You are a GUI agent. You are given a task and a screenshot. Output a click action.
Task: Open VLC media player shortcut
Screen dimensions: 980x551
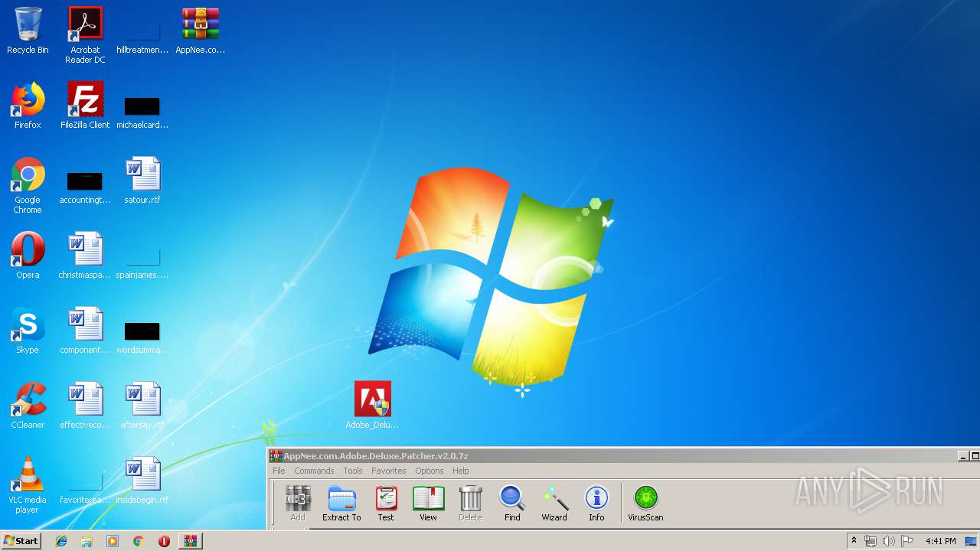point(28,485)
